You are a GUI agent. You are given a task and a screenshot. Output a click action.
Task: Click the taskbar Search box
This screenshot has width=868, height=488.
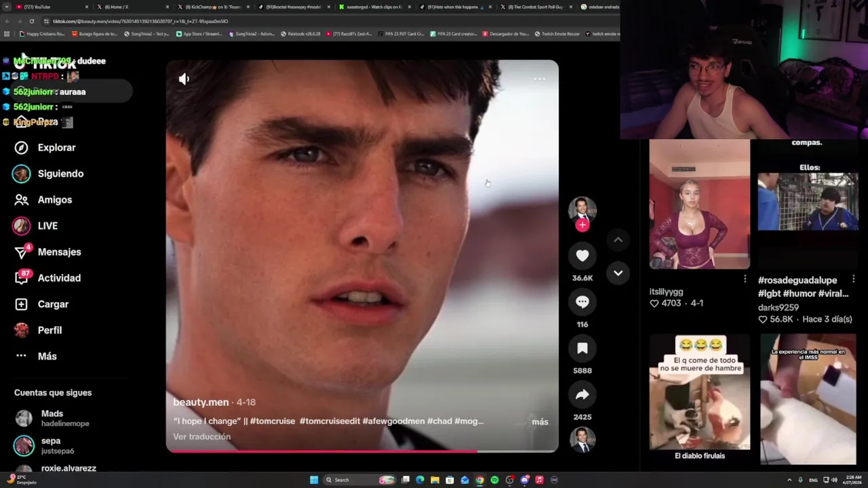(x=359, y=480)
